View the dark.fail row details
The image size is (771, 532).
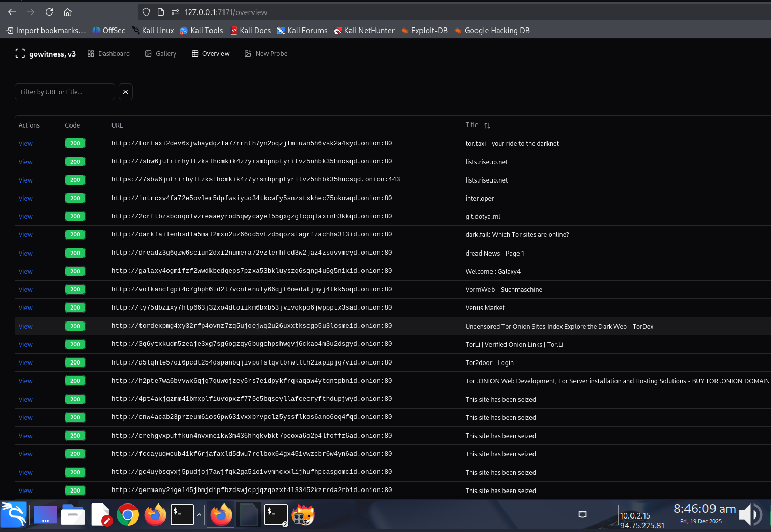25,234
